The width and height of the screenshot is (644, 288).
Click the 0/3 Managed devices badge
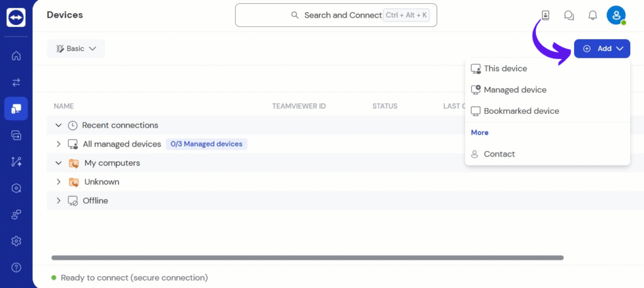click(206, 144)
